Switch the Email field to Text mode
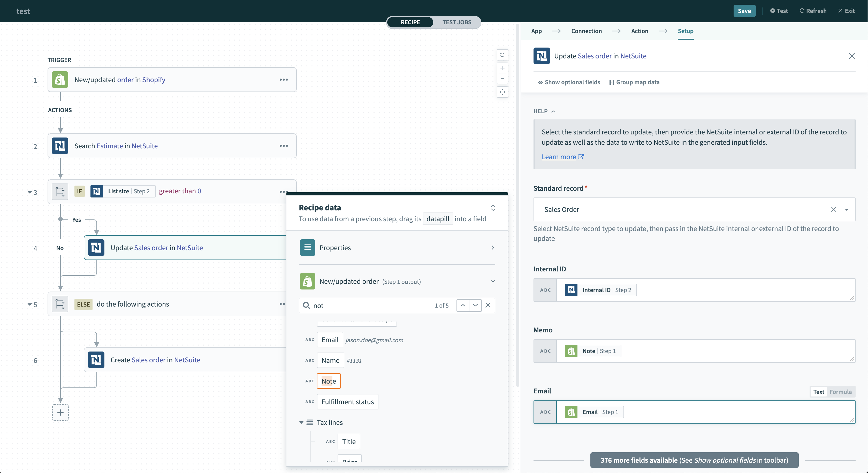The height and width of the screenshot is (473, 868). pyautogui.click(x=818, y=392)
